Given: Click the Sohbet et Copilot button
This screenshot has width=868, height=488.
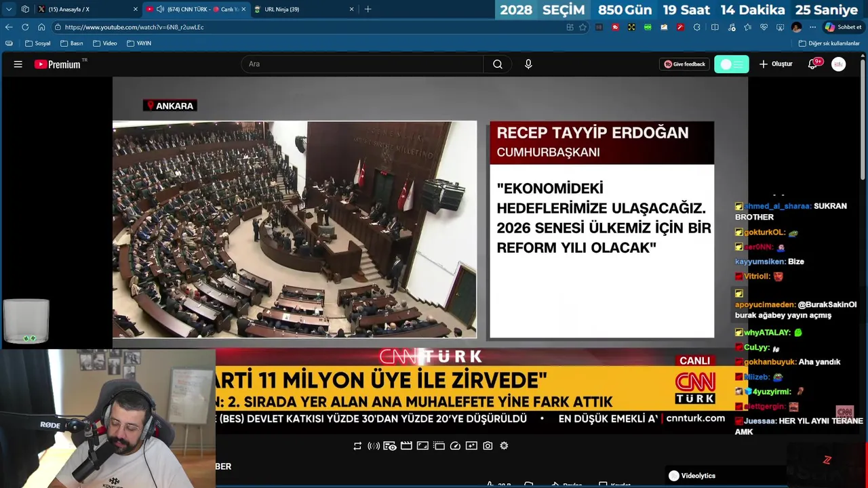Looking at the screenshot, I should coord(843,27).
